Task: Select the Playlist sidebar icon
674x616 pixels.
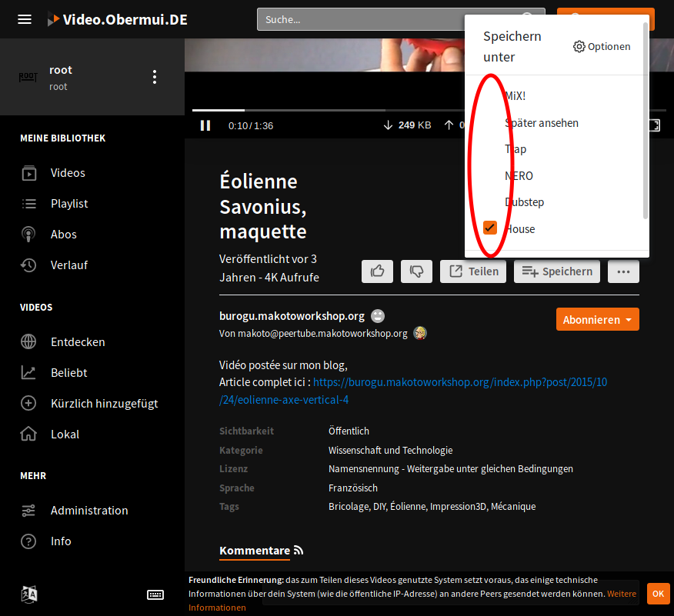Action: pyautogui.click(x=28, y=203)
